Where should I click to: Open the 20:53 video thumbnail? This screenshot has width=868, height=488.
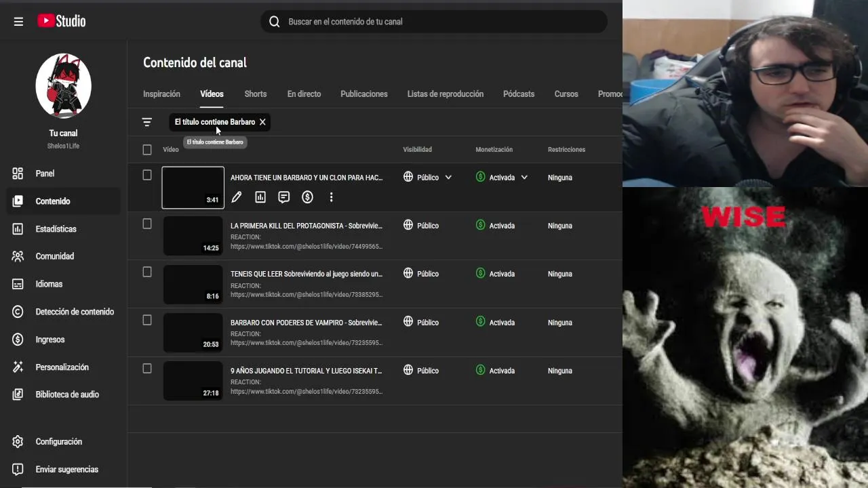tap(193, 333)
